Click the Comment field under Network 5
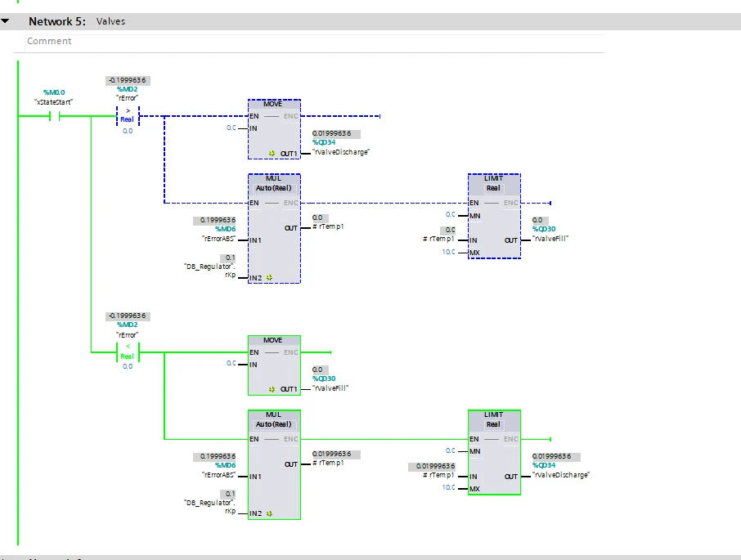The width and height of the screenshot is (741, 560). (315, 41)
